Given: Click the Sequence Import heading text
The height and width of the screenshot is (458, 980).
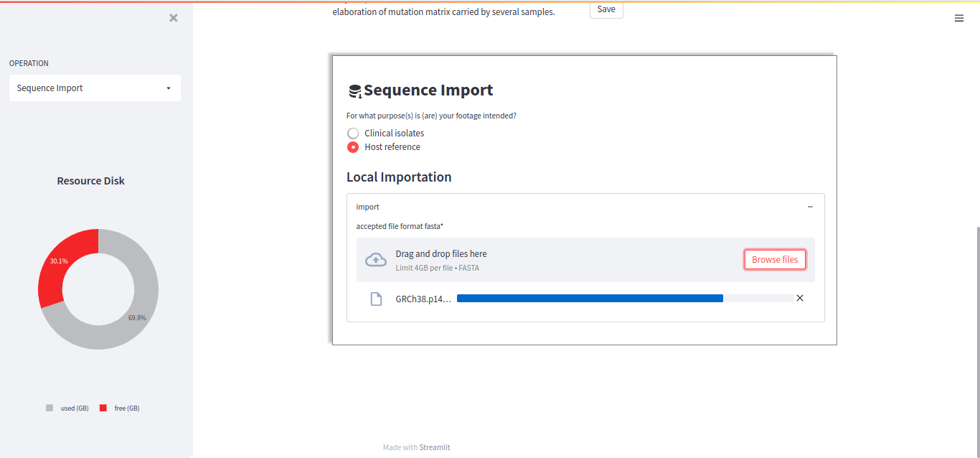Looking at the screenshot, I should [x=428, y=90].
